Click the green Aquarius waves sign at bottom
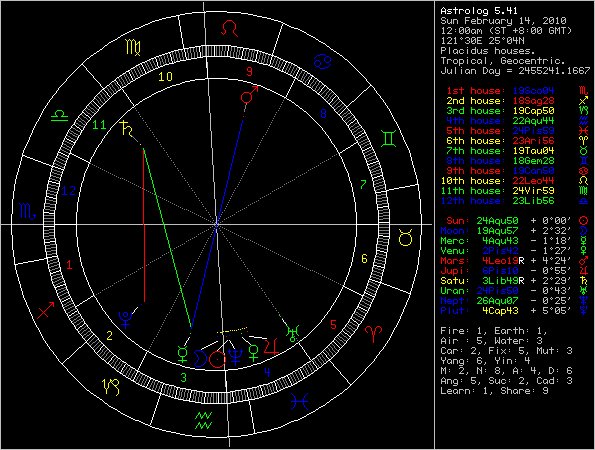Image resolution: width=595 pixels, height=450 pixels. (204, 420)
